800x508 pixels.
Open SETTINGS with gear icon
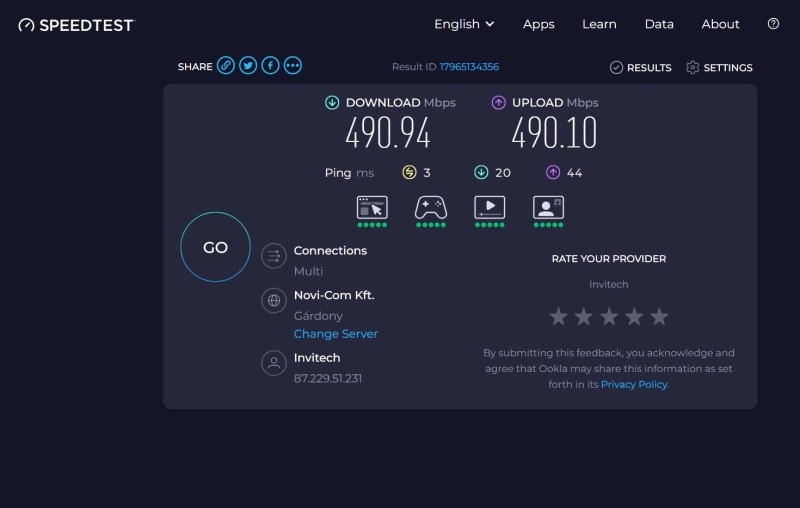[719, 67]
